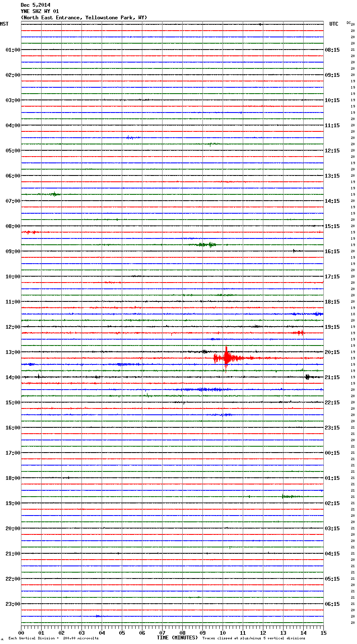Select the 01:00 MST time label
The height and width of the screenshot is (644, 357).
pyautogui.click(x=13, y=50)
